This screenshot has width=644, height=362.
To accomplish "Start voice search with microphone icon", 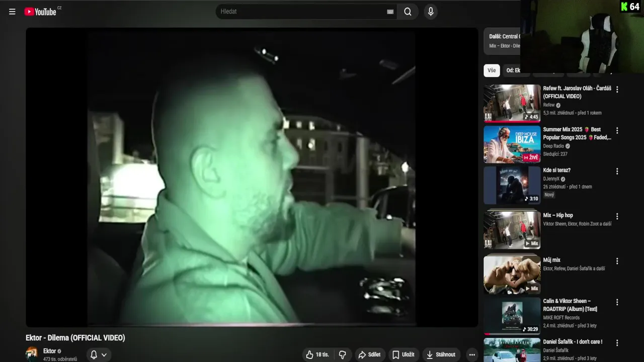I will click(x=430, y=12).
